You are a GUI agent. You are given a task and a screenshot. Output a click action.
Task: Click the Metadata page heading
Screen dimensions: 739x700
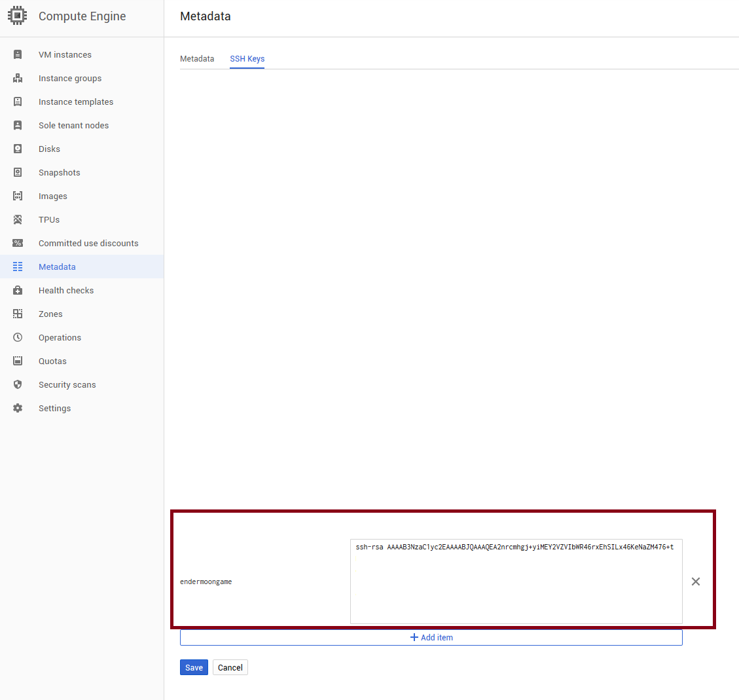(x=206, y=16)
